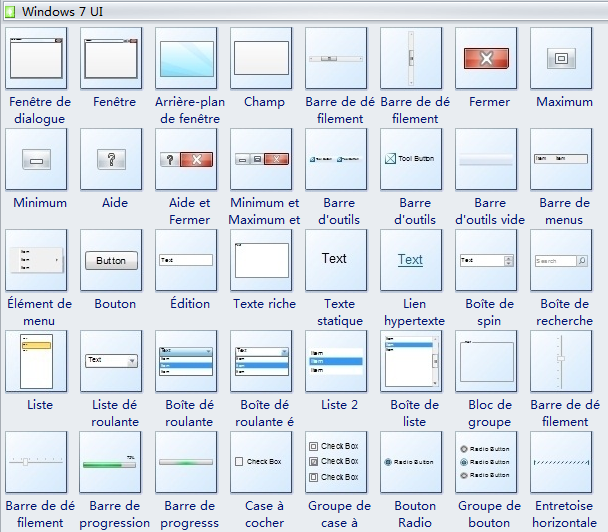Select the Barre d'outils 'Tool Button' shape
This screenshot has width=608, height=532.
coord(411,159)
